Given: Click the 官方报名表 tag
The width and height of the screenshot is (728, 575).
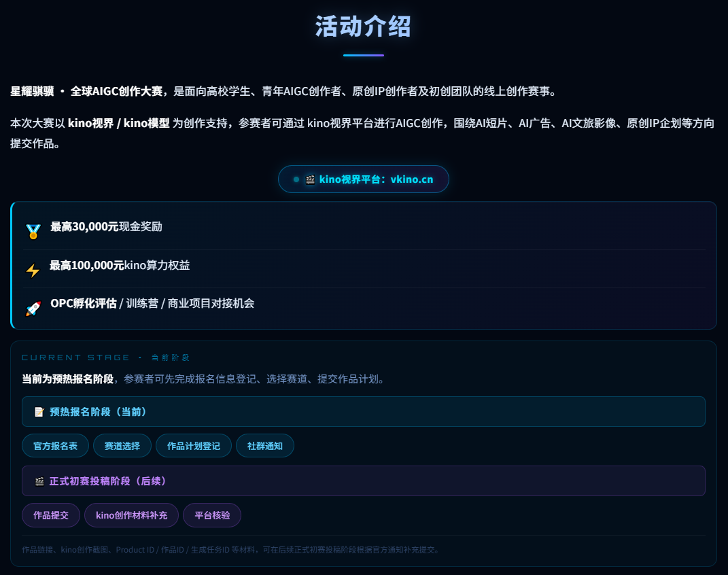Looking at the screenshot, I should [x=55, y=446].
